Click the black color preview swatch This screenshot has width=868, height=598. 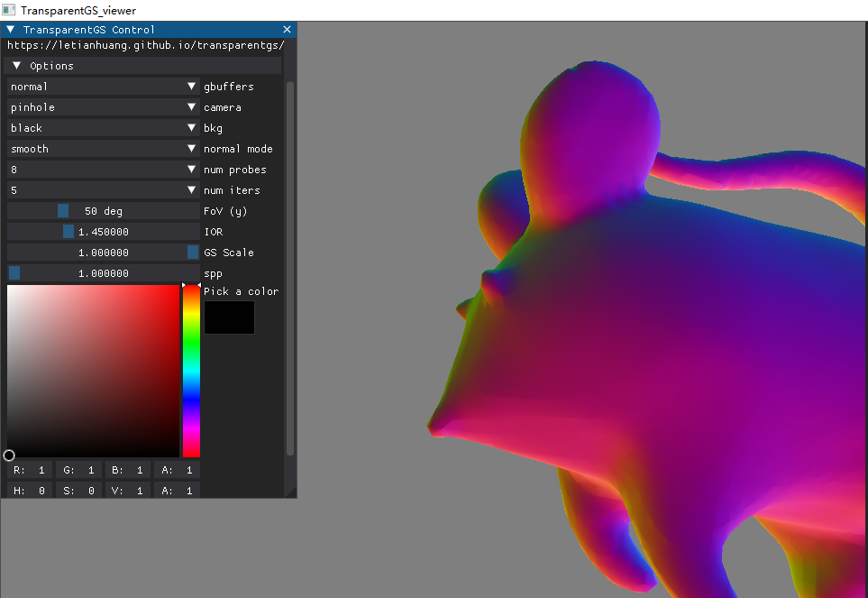229,317
